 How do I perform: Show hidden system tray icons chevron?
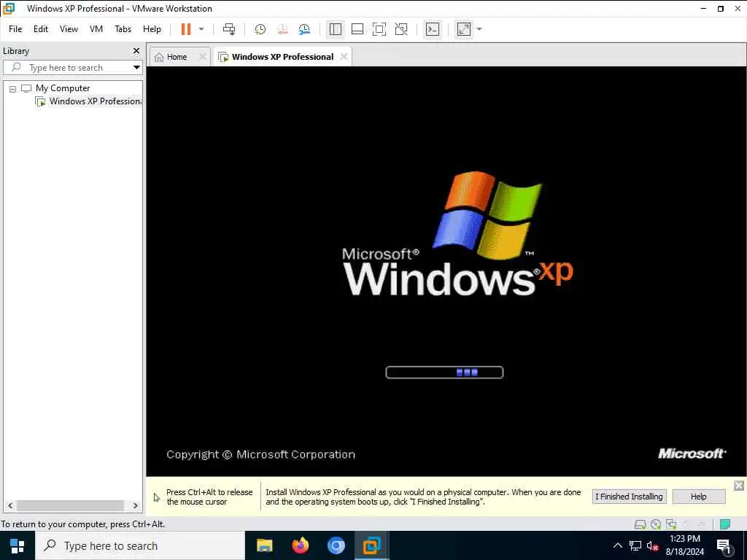click(x=617, y=545)
